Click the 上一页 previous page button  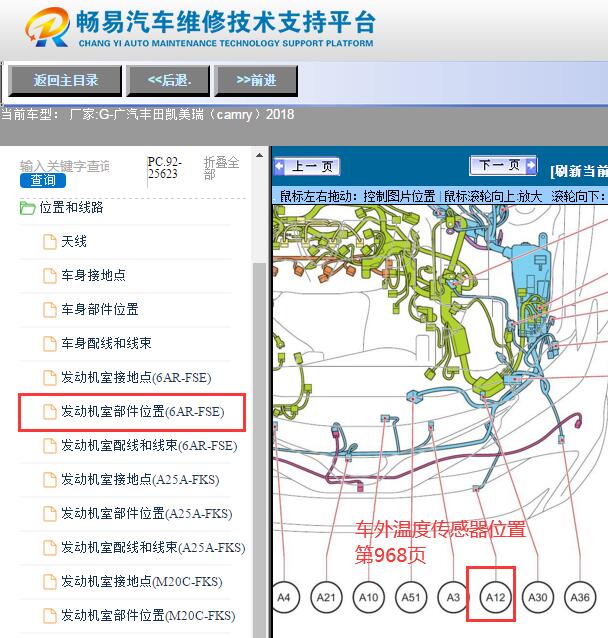pyautogui.click(x=307, y=166)
